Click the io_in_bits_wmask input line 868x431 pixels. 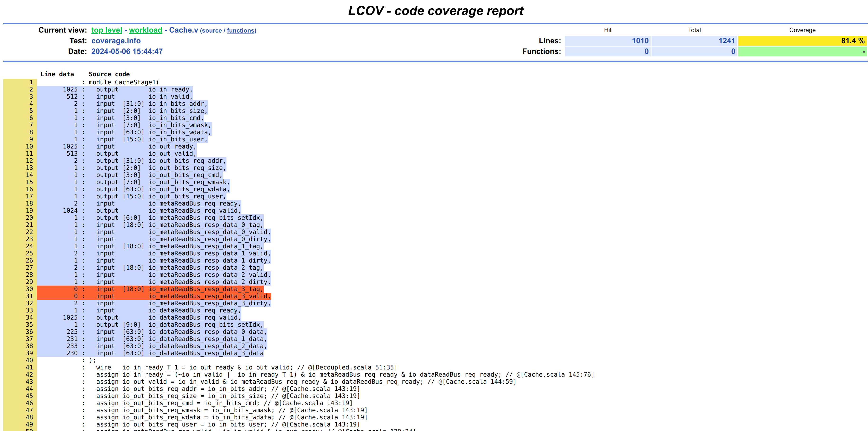click(x=154, y=125)
